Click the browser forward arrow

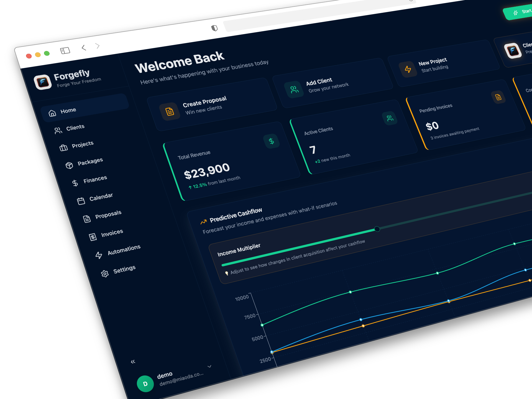(x=97, y=45)
